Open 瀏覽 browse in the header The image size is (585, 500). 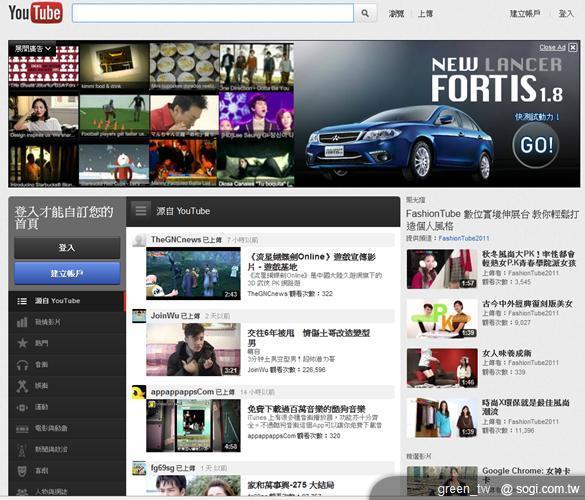[396, 14]
